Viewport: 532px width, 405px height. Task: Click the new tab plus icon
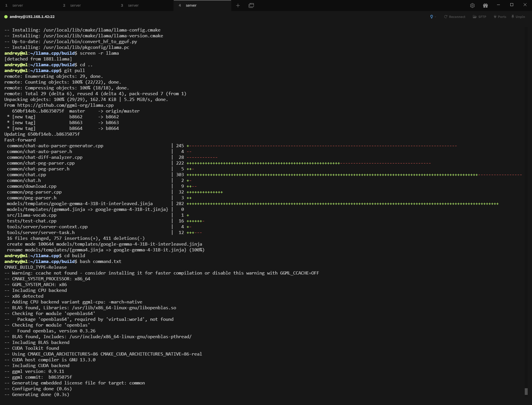238,5
